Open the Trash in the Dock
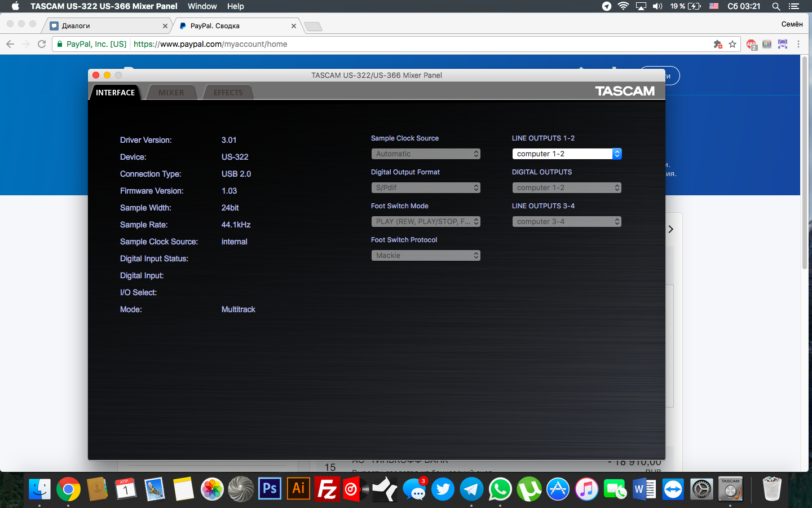The width and height of the screenshot is (812, 508). [771, 489]
